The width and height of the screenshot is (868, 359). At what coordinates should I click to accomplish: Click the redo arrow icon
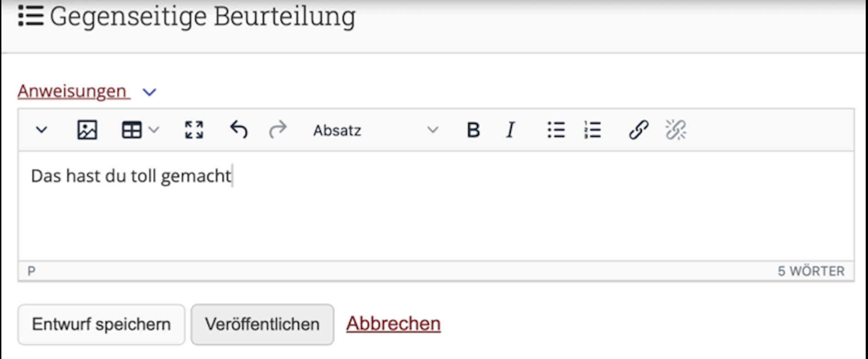[x=278, y=130]
